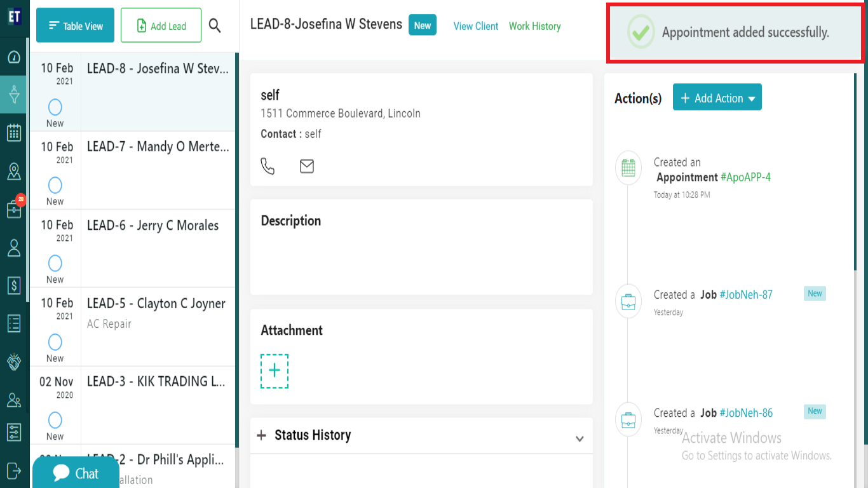
Task: Open job link #JobNeh-86
Action: pos(746,413)
